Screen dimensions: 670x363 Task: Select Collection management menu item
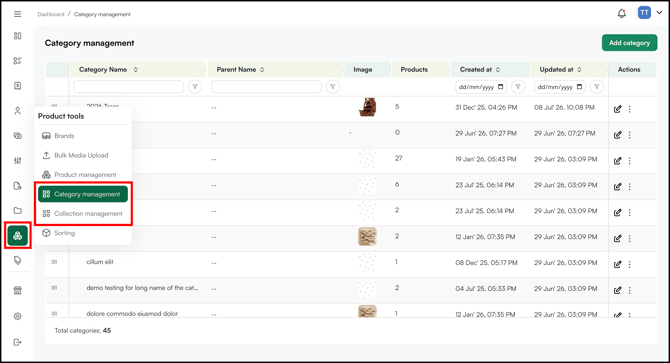click(x=82, y=214)
